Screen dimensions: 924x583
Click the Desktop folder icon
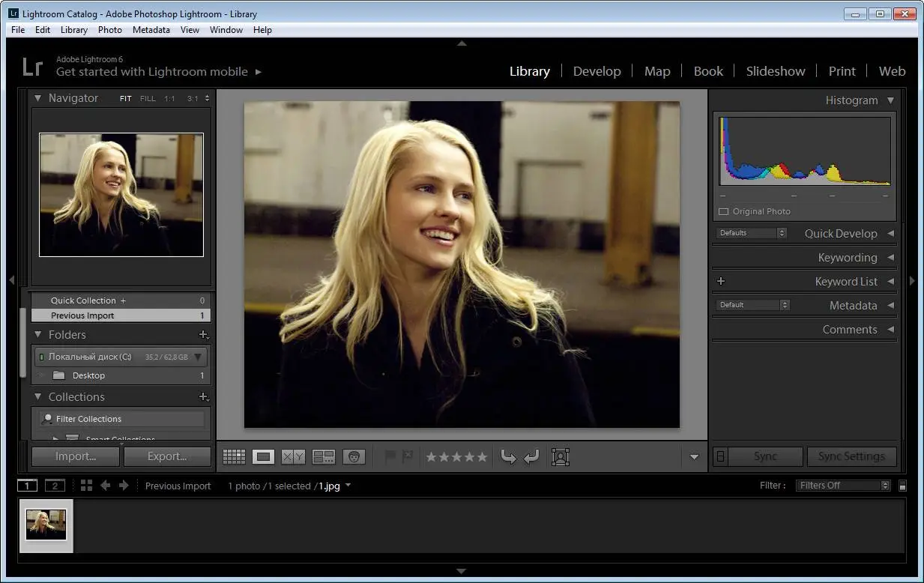pyautogui.click(x=58, y=375)
